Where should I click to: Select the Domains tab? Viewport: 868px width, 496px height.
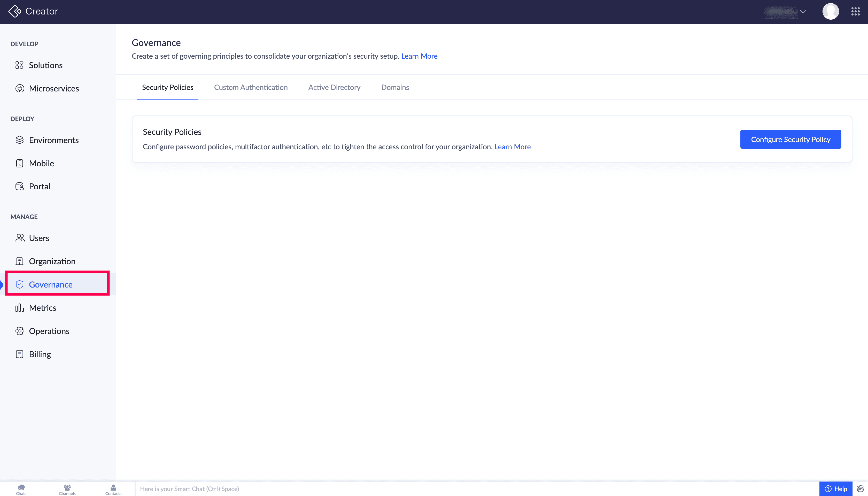click(395, 88)
